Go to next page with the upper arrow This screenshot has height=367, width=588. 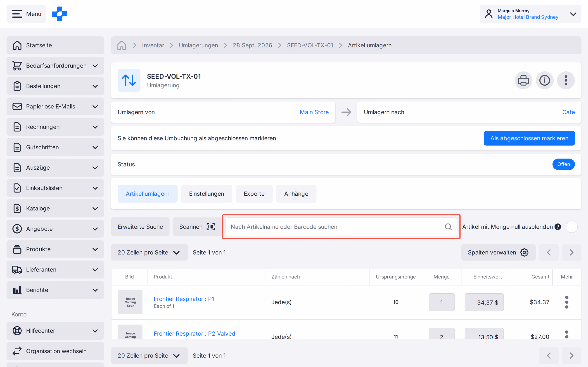(571, 252)
